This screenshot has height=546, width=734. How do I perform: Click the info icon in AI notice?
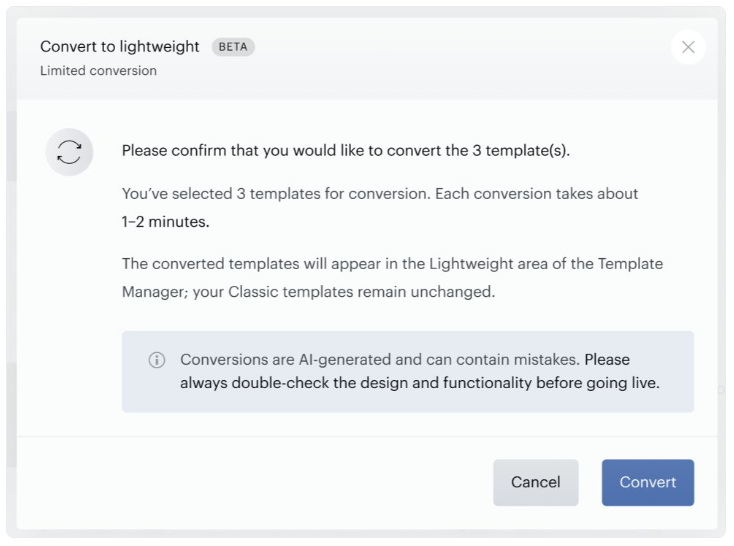click(x=157, y=360)
